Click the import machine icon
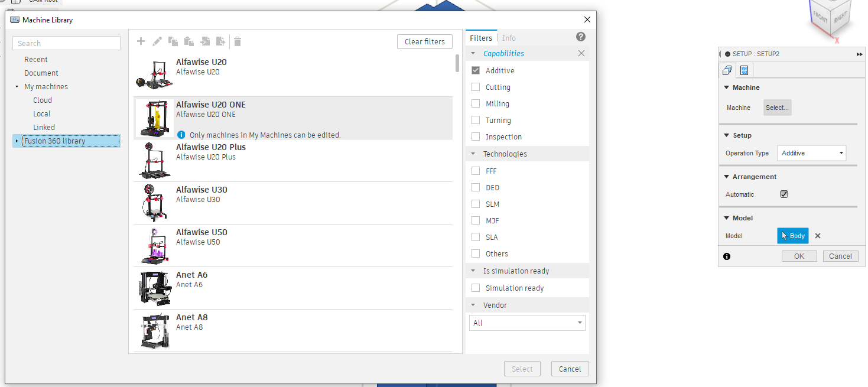Screen dimensions: 868x387 tap(205, 41)
